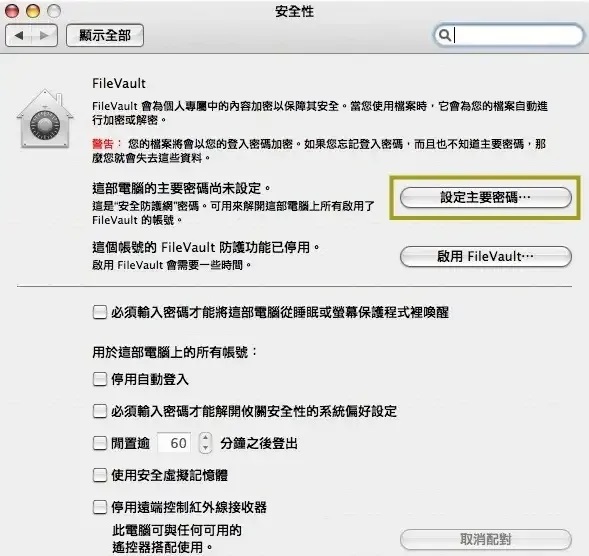The height and width of the screenshot is (556, 589).
Task: Check 停用遠端控制紅外線接收器 option
Action: 100,507
